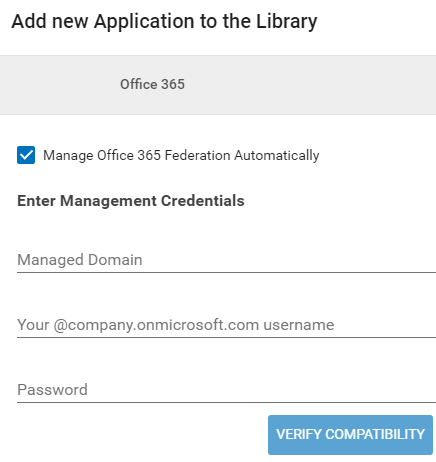Click the Verify Compatibility button
436x462 pixels.
[x=350, y=435]
